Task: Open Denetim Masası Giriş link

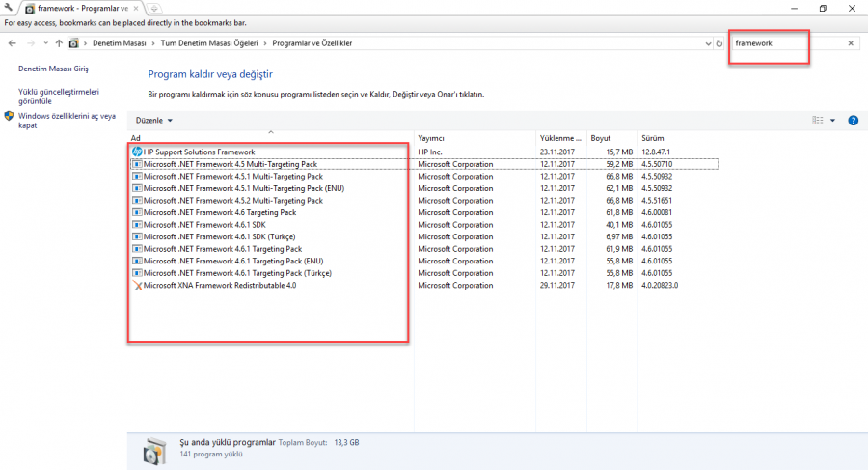Action: pyautogui.click(x=53, y=69)
